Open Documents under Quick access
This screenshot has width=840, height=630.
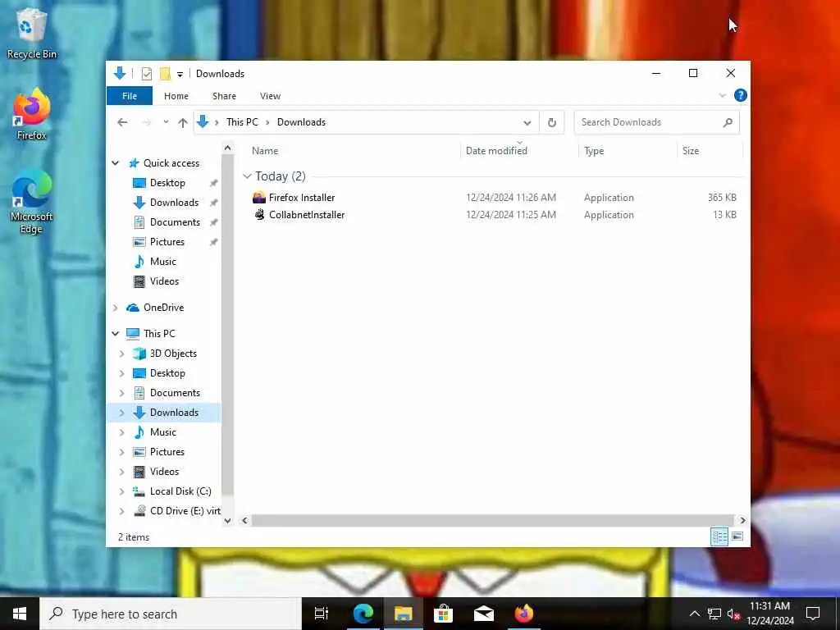(175, 222)
